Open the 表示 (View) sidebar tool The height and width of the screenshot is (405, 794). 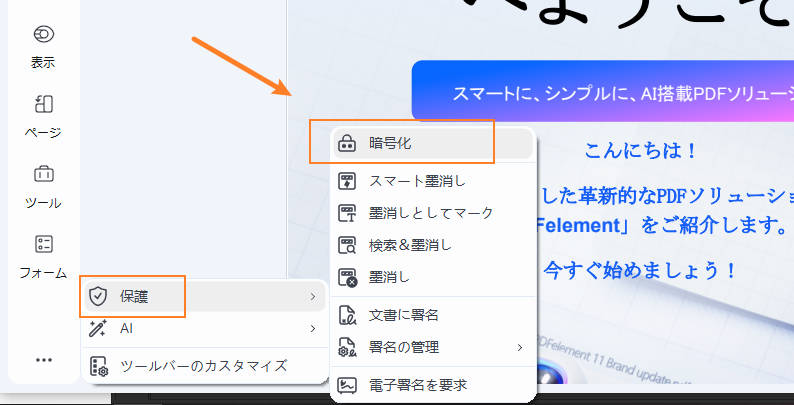click(x=43, y=48)
